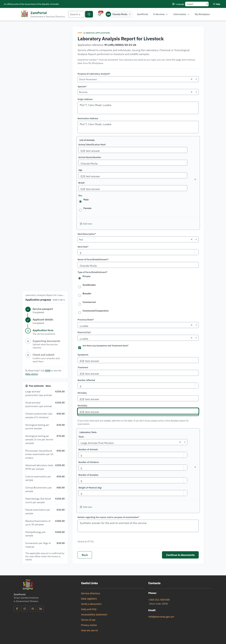The image size is (226, 644).
Task: Expand the Information menu
Action: 181,14
